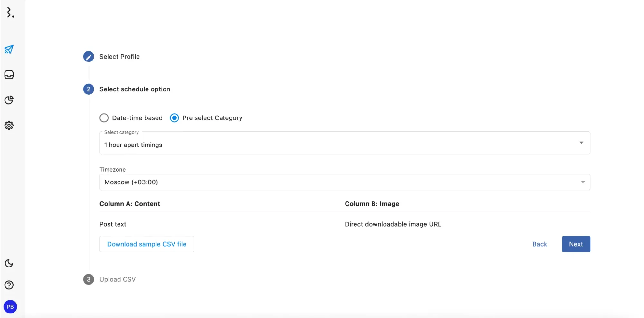Open the inbox icon in sidebar

9,75
